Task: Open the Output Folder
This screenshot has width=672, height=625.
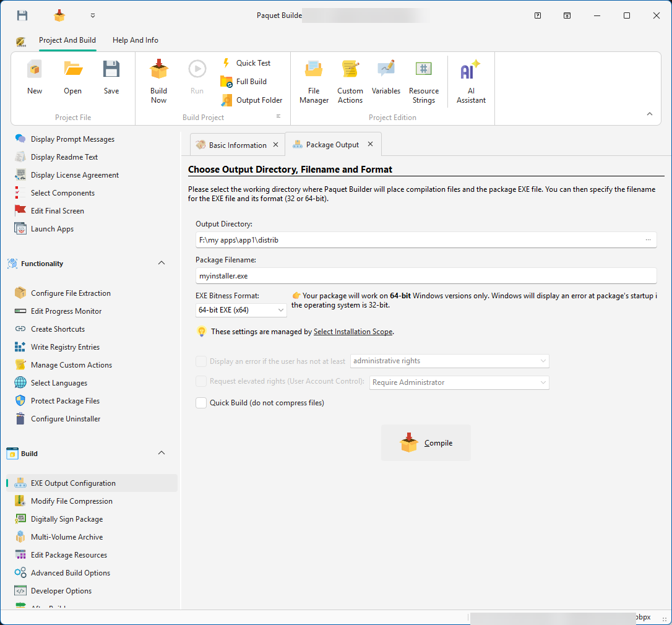Action: pos(252,100)
